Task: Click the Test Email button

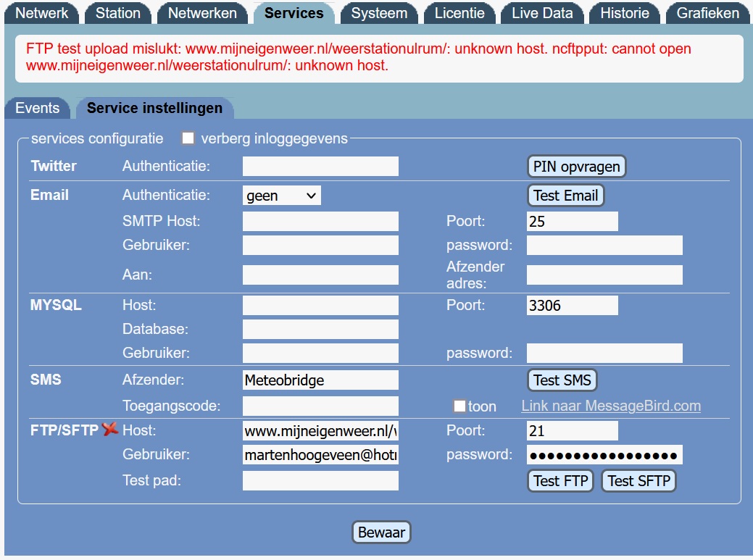Action: [565, 196]
